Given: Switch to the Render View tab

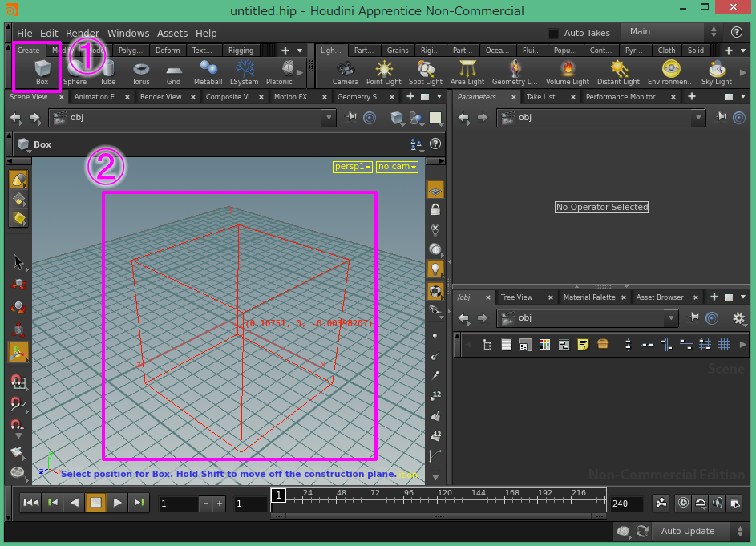Looking at the screenshot, I should tap(161, 97).
